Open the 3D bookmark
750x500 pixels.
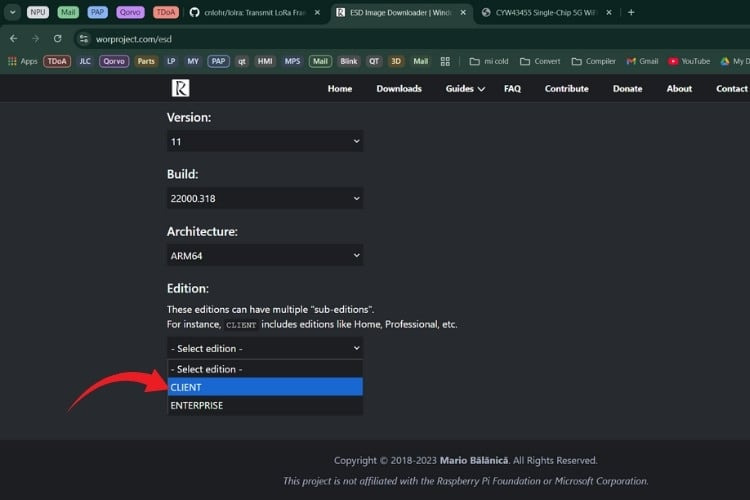point(396,61)
